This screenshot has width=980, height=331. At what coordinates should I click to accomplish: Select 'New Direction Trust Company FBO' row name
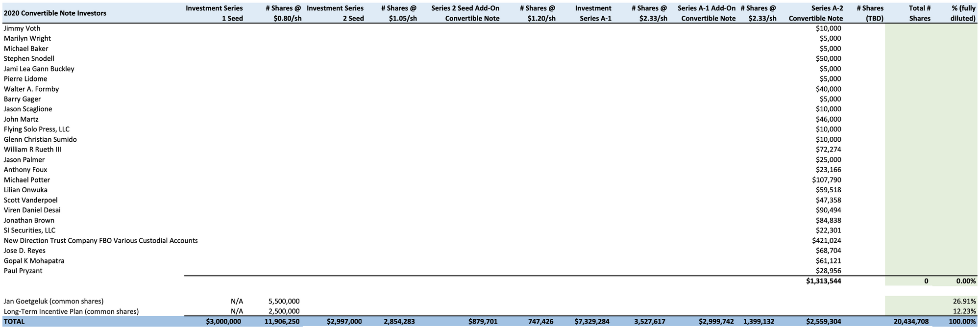100,240
